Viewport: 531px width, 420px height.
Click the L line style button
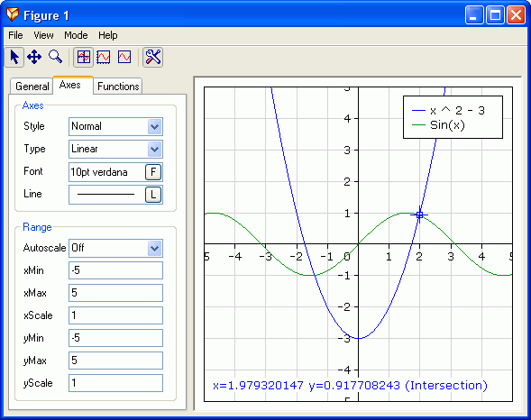153,195
